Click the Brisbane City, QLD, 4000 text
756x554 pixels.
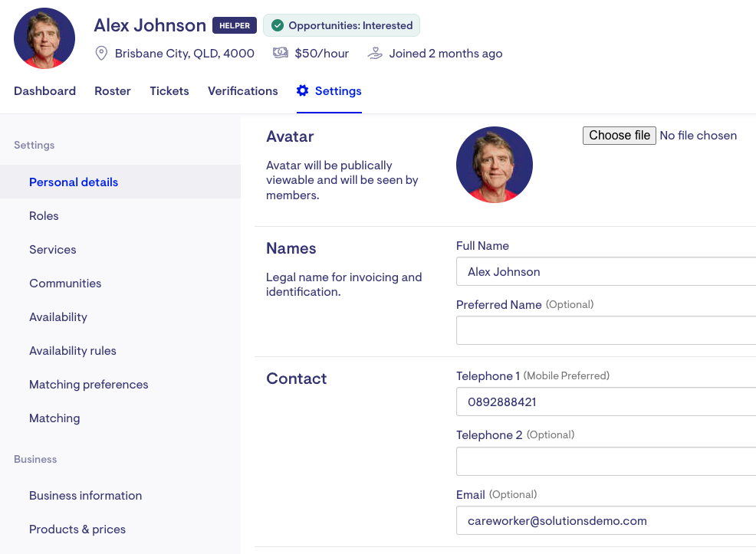(185, 54)
